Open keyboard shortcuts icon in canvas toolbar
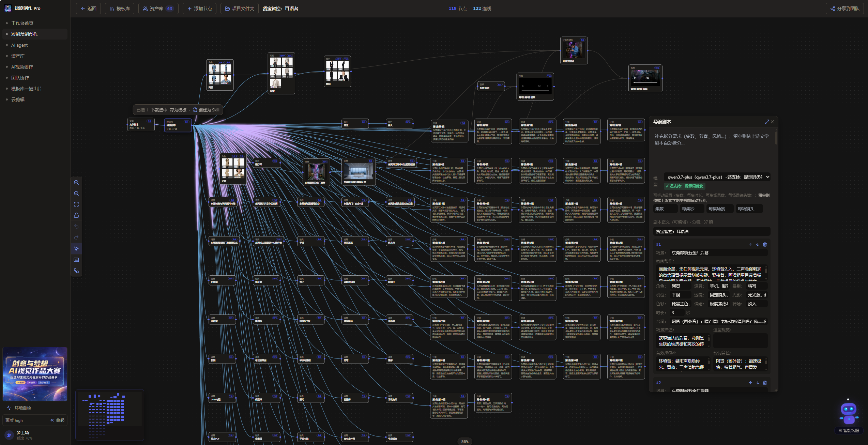Image resolution: width=868 pixels, height=445 pixels. pyautogui.click(x=76, y=260)
